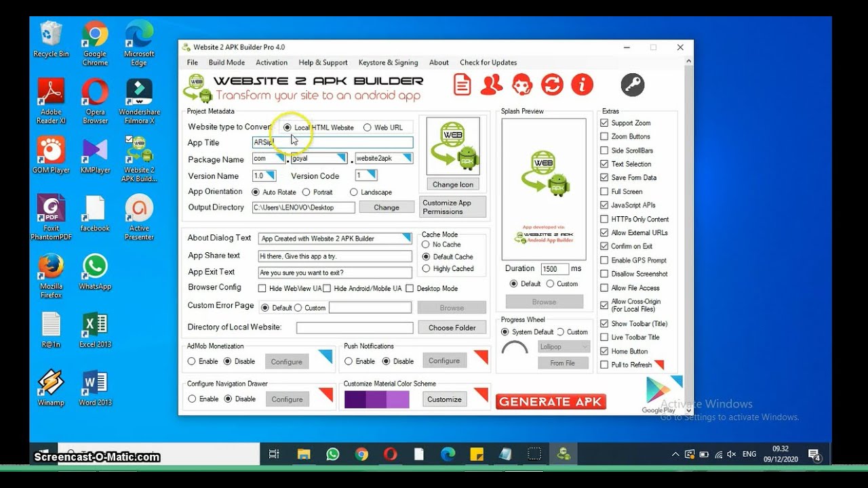
Task: Click Customize App Permissions button
Action: [x=454, y=207]
